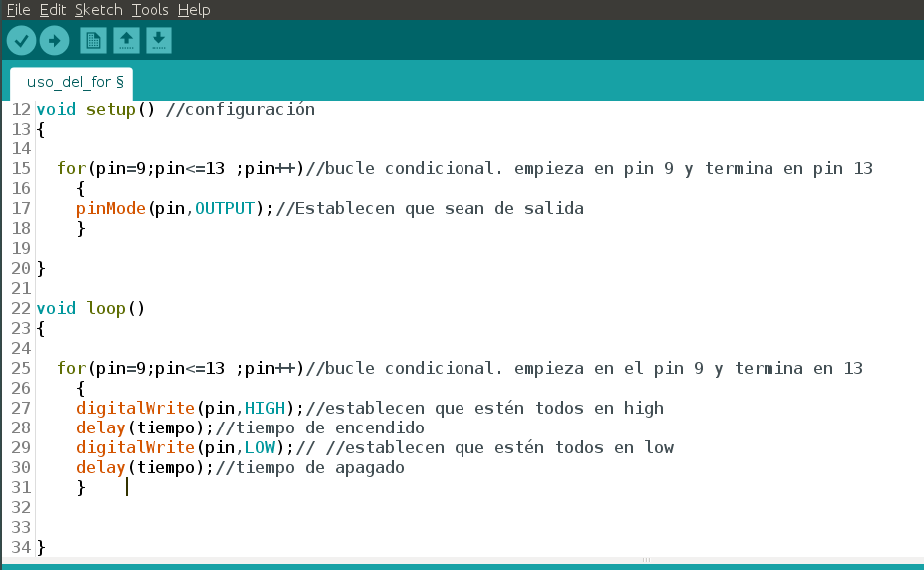
Task: Click line number 12
Action: [21, 109]
